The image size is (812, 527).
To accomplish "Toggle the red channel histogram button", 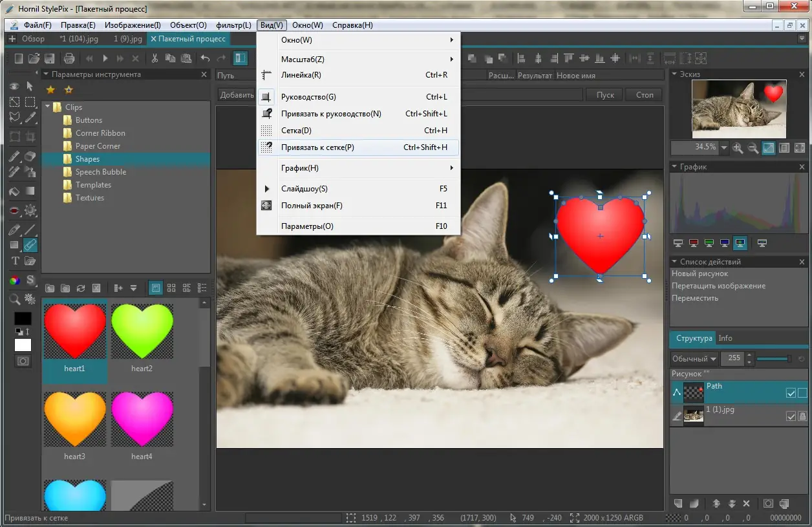I will (x=694, y=244).
